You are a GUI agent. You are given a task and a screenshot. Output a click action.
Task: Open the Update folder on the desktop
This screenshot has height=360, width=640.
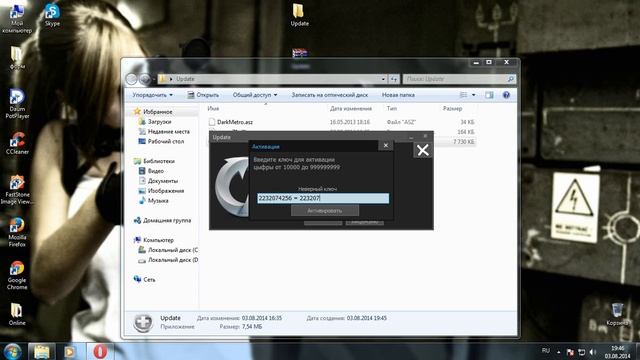coord(299,15)
